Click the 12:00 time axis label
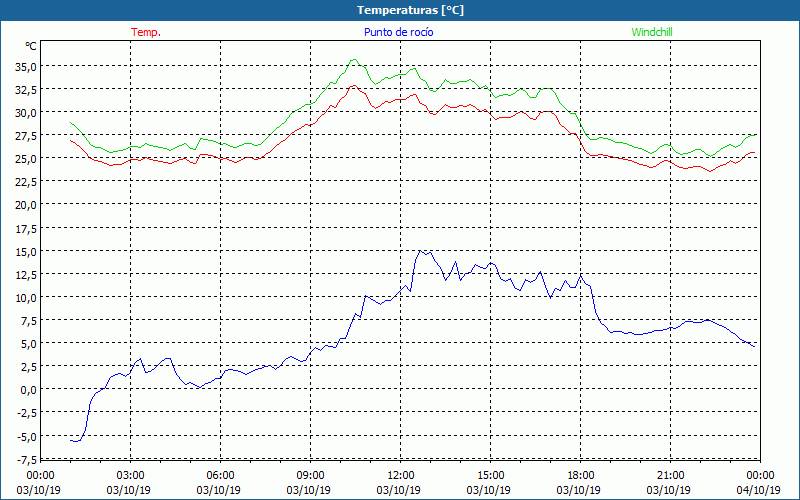This screenshot has height=500, width=800. pyautogui.click(x=401, y=476)
